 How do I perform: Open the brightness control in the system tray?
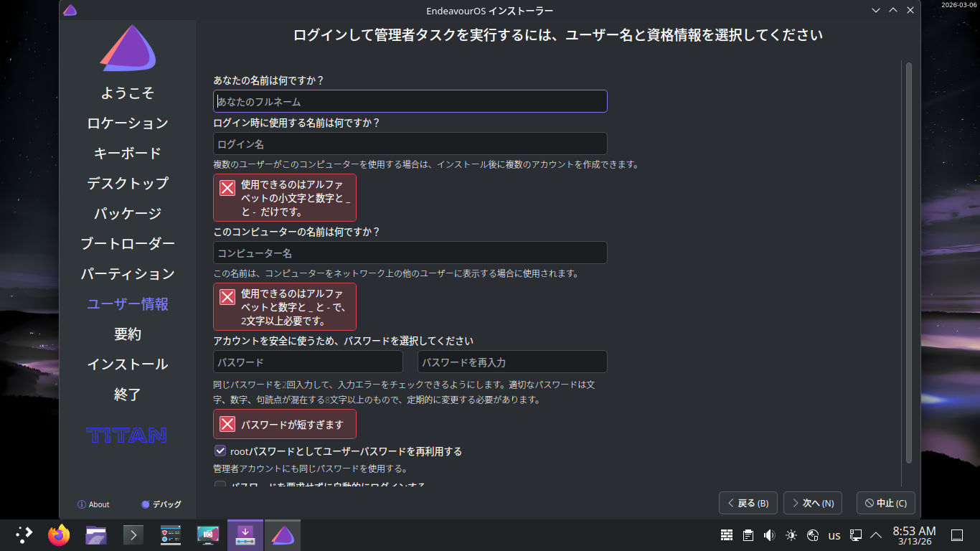pos(791,535)
